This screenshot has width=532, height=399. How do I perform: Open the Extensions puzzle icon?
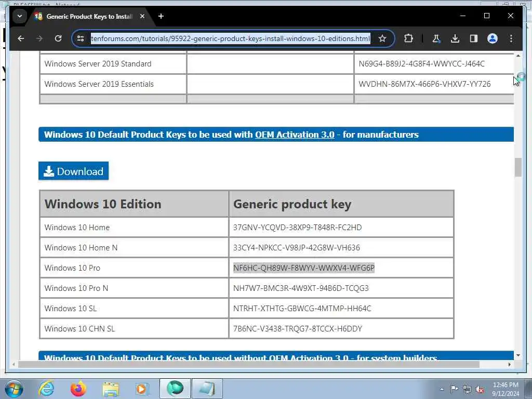(408, 38)
